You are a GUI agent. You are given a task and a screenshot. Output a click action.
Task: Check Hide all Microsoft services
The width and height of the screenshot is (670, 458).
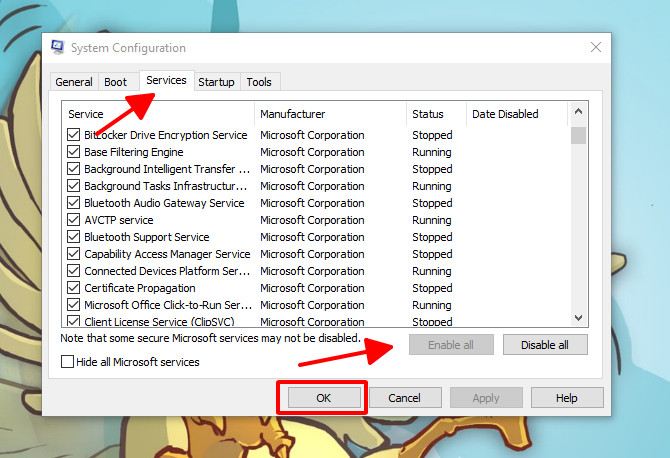[x=66, y=362]
